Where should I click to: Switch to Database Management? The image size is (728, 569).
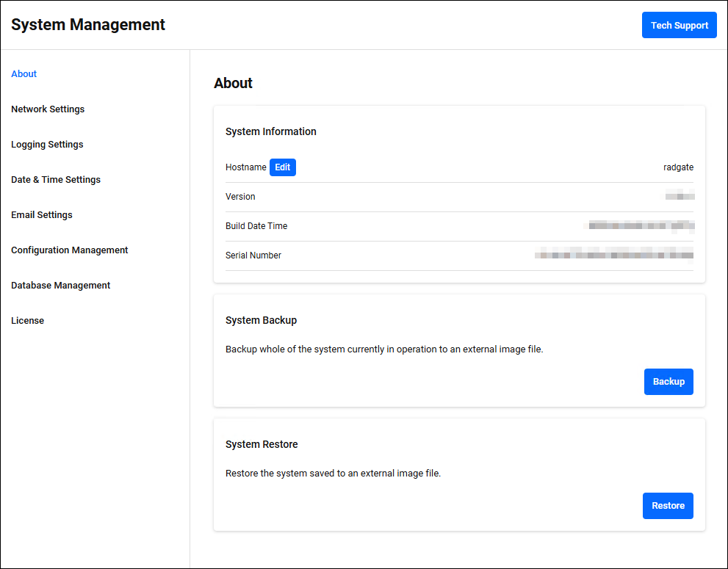coord(61,286)
